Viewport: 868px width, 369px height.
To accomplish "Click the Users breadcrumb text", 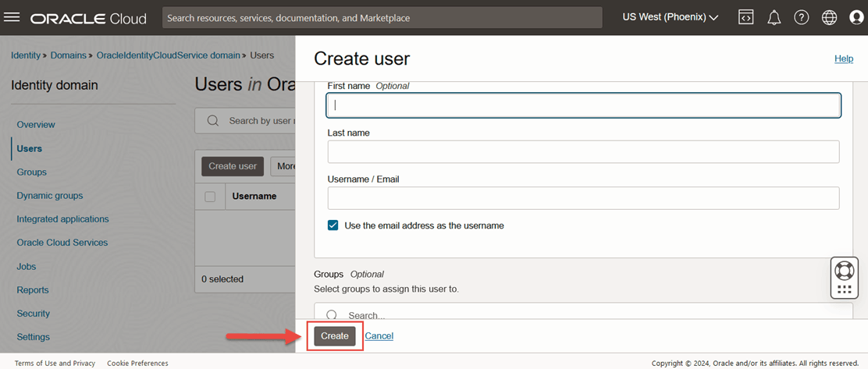I will [261, 55].
